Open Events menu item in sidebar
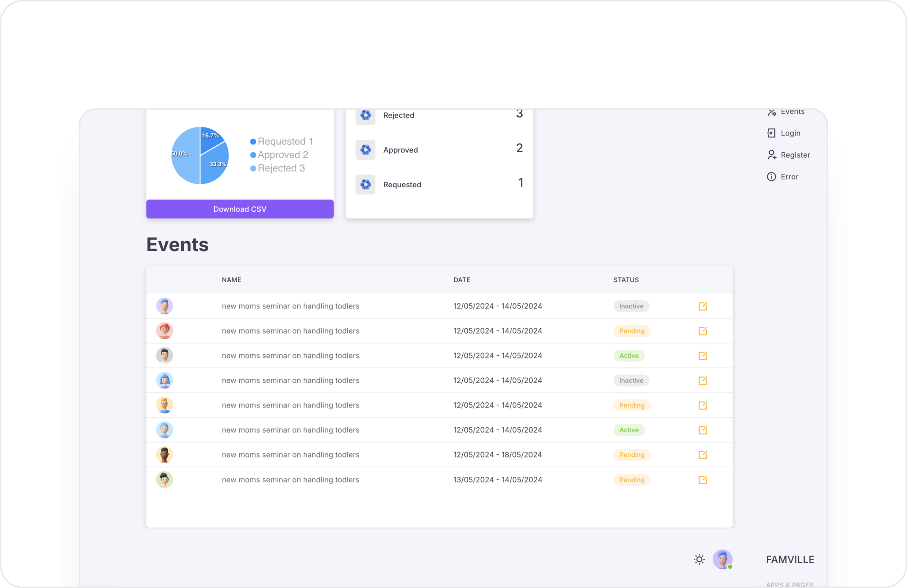The height and width of the screenshot is (588, 907). point(793,112)
